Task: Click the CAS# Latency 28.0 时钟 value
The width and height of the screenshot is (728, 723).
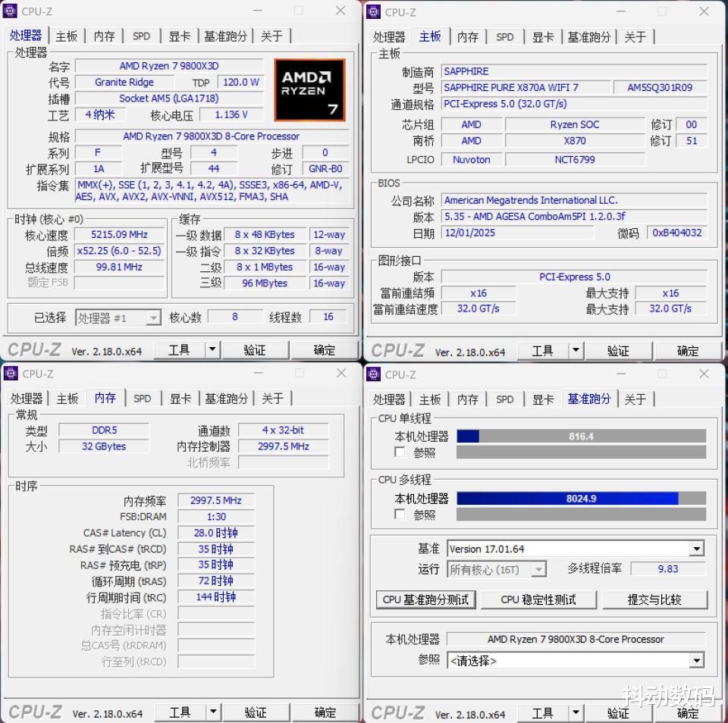Action: pyautogui.click(x=216, y=533)
